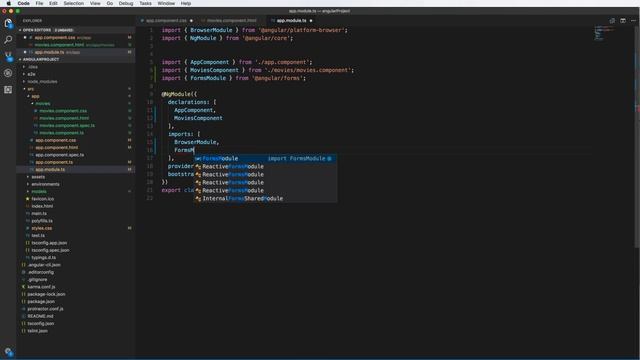The width and height of the screenshot is (640, 360).
Task: Switch to the app.component.css tab
Action: click(166, 20)
